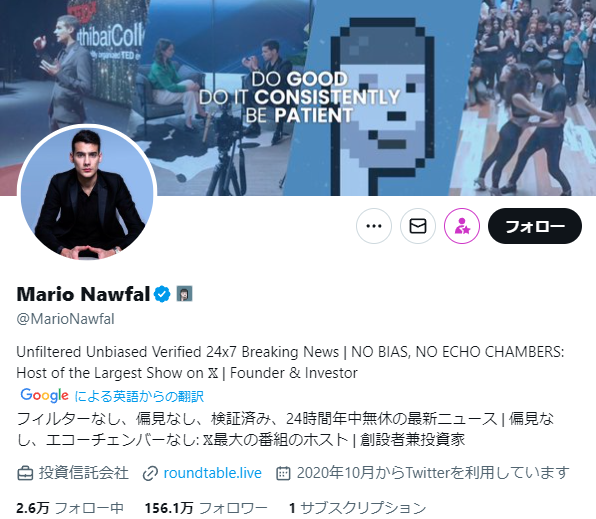
Task: Open the three-dot more options menu
Action: pos(374,226)
